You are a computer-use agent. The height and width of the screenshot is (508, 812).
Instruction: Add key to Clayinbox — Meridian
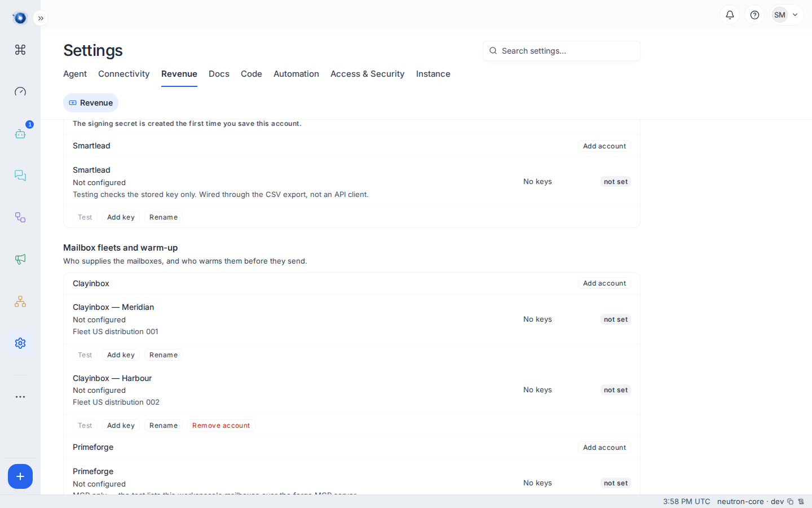pyautogui.click(x=121, y=355)
